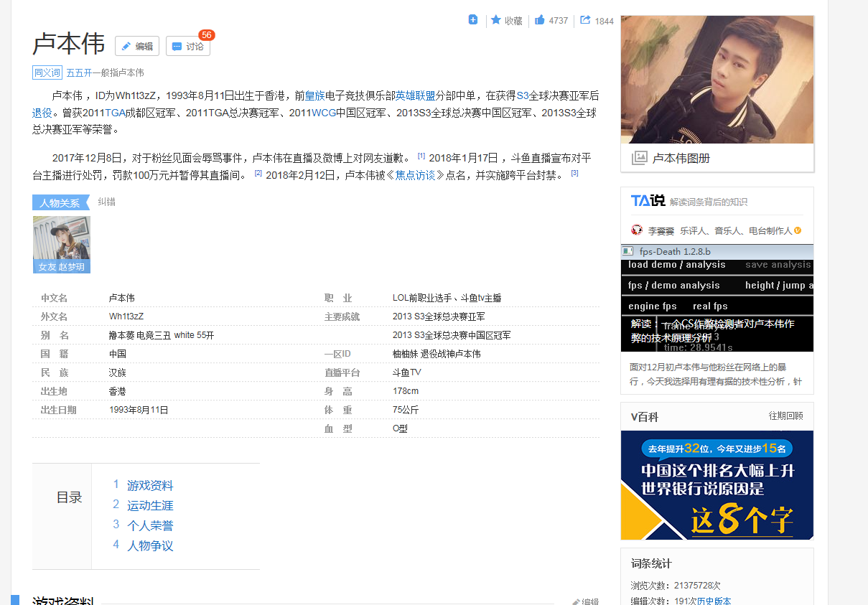Open the 英雄联盟 link
This screenshot has height=605, width=868.
click(x=416, y=95)
